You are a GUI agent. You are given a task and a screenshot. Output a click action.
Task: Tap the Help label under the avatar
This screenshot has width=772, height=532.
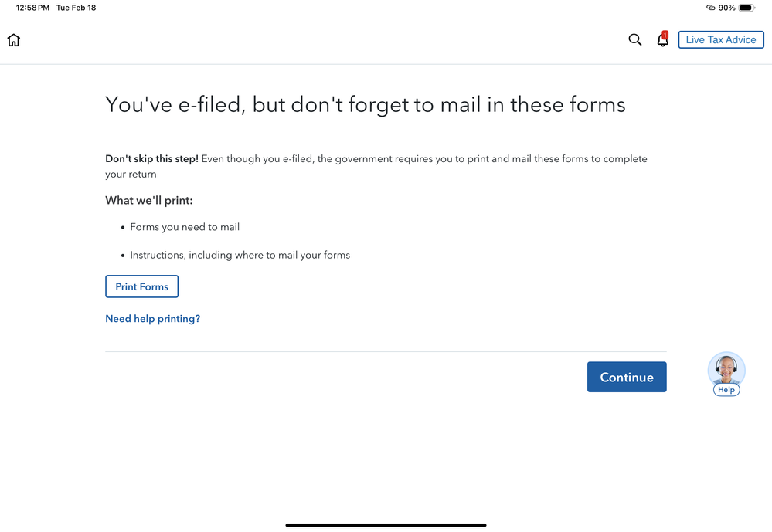point(726,390)
